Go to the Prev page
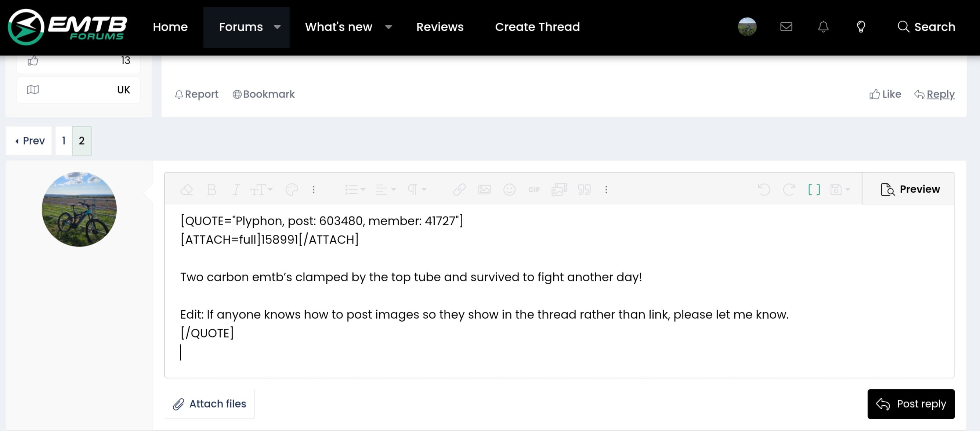Viewport: 980px width, 431px height. 29,140
